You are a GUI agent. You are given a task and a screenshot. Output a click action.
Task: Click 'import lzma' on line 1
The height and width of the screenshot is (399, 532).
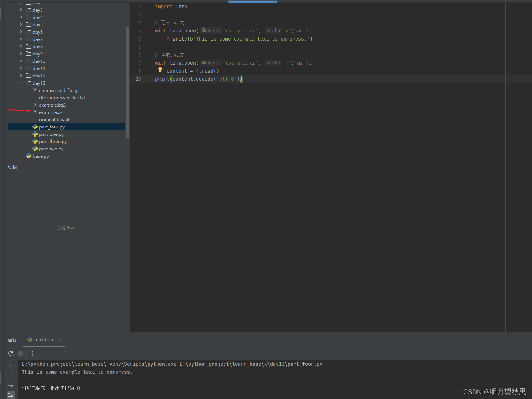coord(171,7)
